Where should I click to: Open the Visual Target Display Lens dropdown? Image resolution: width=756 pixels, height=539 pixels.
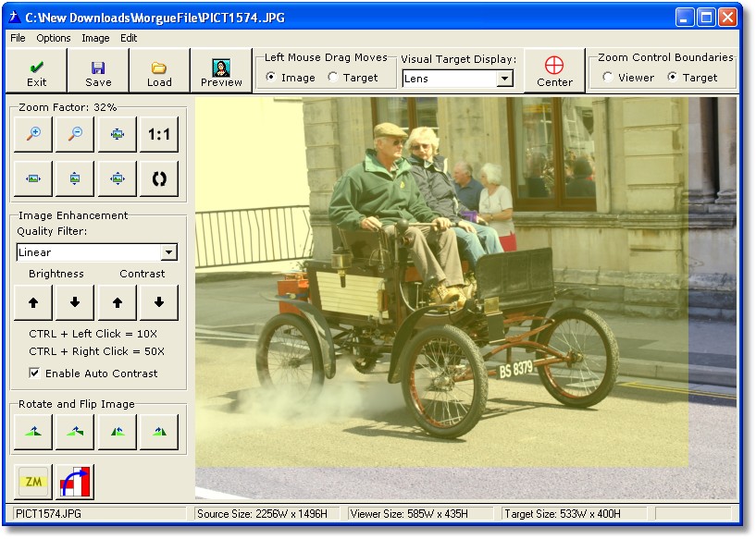click(x=504, y=79)
